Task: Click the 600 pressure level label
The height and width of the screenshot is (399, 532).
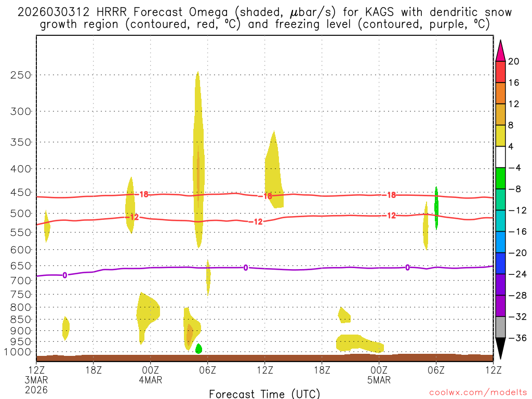Action: [21, 250]
